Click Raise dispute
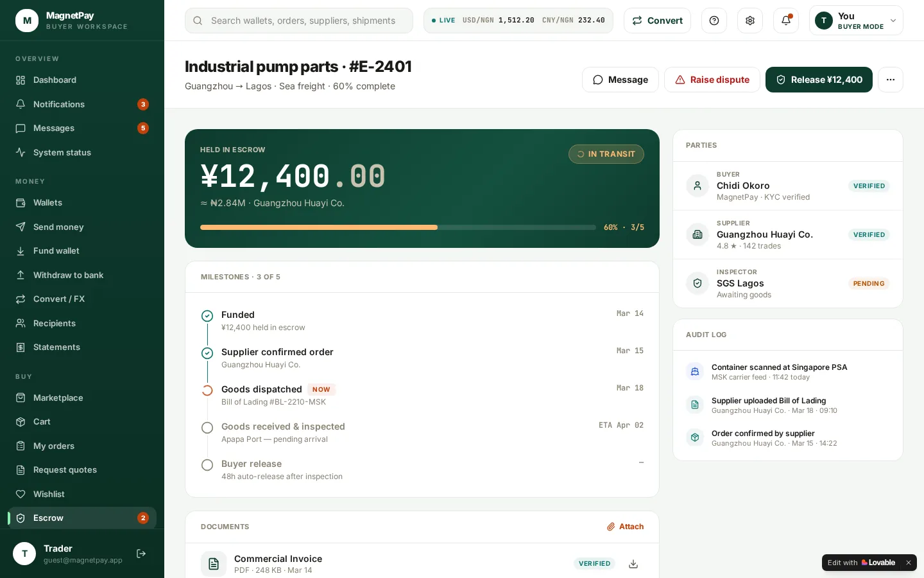 (712, 80)
